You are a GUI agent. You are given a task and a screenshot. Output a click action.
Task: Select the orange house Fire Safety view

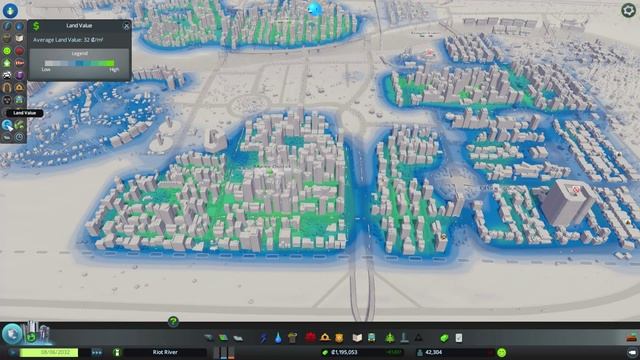[x=19, y=87]
